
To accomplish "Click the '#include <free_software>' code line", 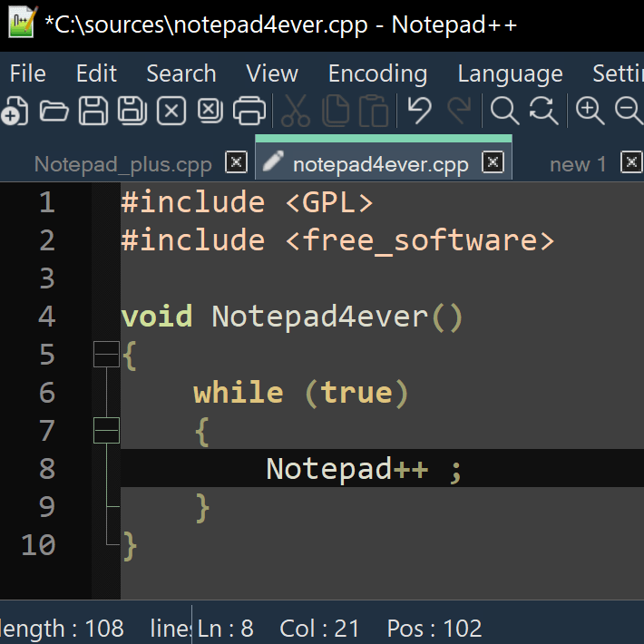I will [337, 240].
